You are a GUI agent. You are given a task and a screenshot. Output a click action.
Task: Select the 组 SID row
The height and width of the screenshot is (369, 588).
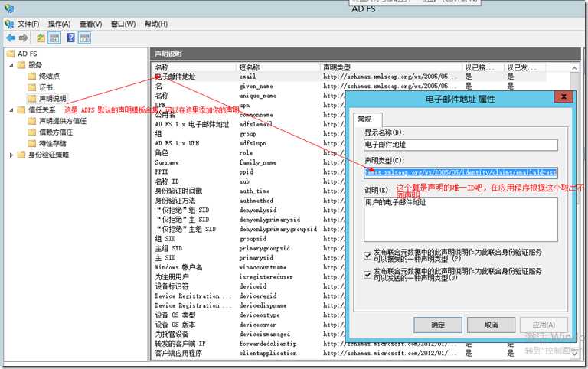249,239
